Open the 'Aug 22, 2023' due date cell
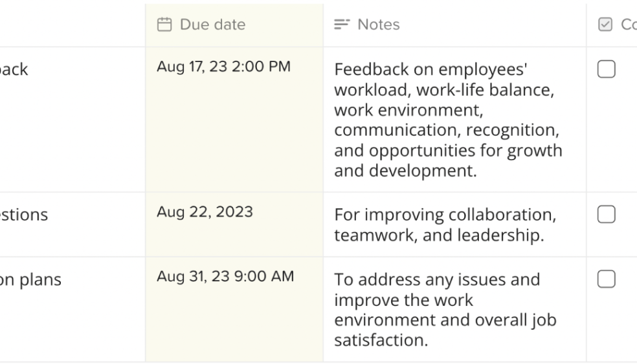 205,211
